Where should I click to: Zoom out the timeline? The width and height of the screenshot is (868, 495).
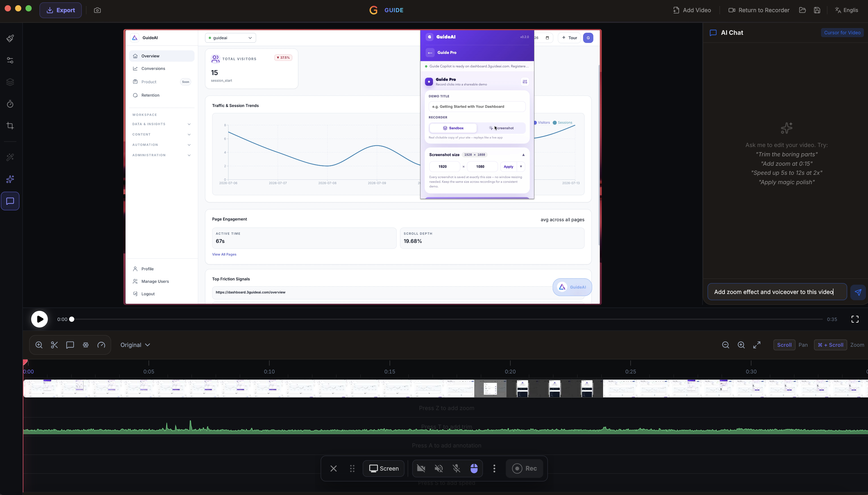click(726, 345)
